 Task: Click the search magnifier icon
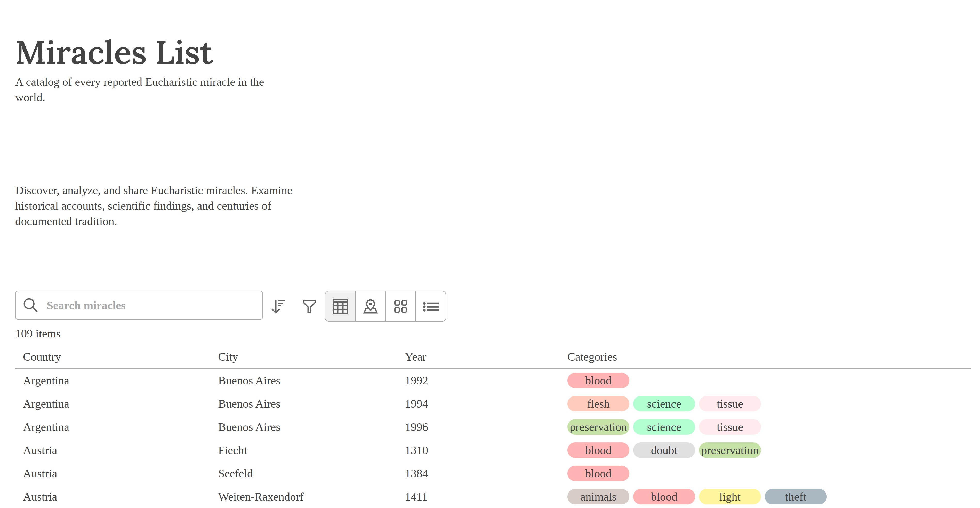click(x=30, y=305)
